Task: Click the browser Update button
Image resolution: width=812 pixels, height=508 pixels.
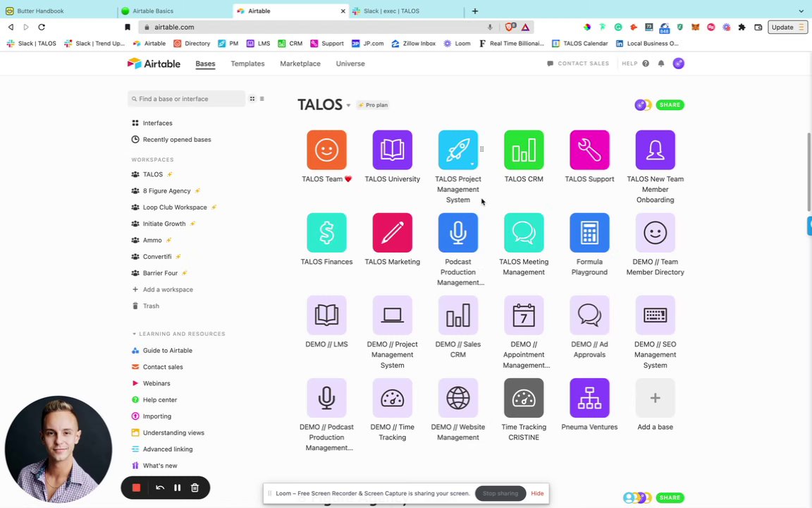Action: (x=787, y=27)
